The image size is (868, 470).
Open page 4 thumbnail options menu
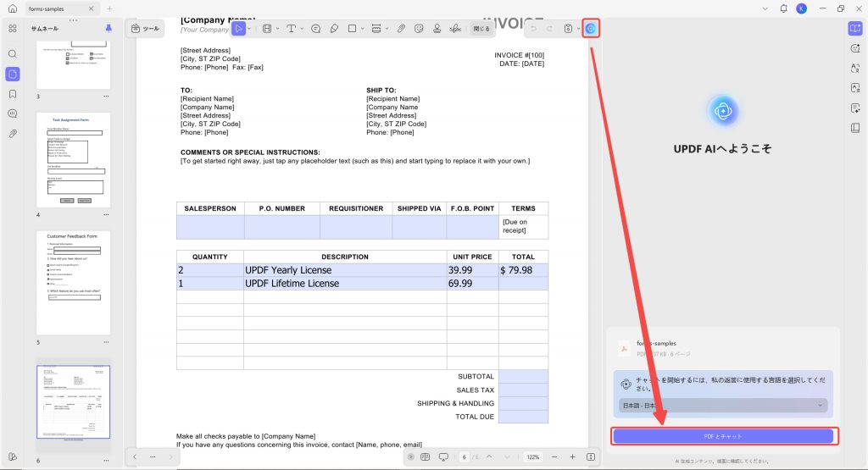pos(106,214)
